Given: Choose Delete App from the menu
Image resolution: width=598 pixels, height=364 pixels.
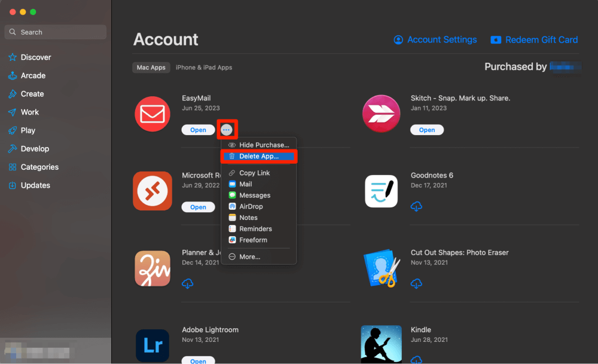Looking at the screenshot, I should (259, 156).
